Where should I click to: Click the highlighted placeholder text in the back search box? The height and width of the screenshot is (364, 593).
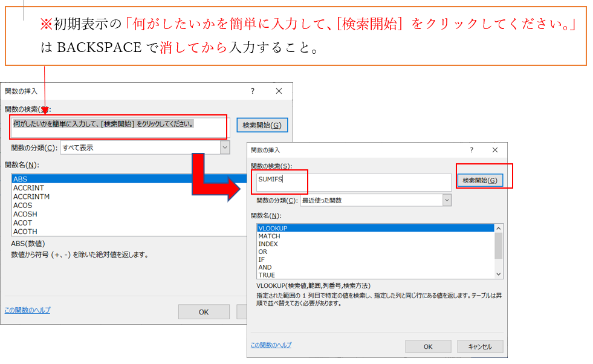[104, 124]
